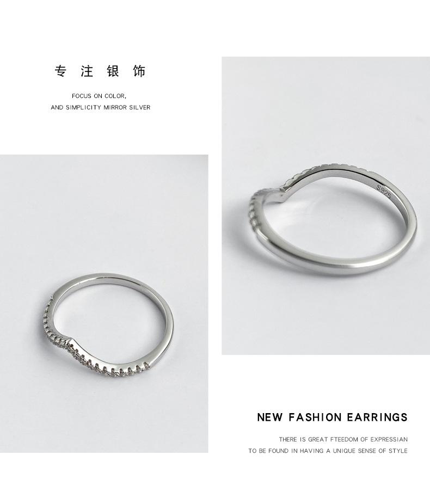Click the word FASHION in the heading
Viewport: 430px width, 504px height.
(x=315, y=417)
